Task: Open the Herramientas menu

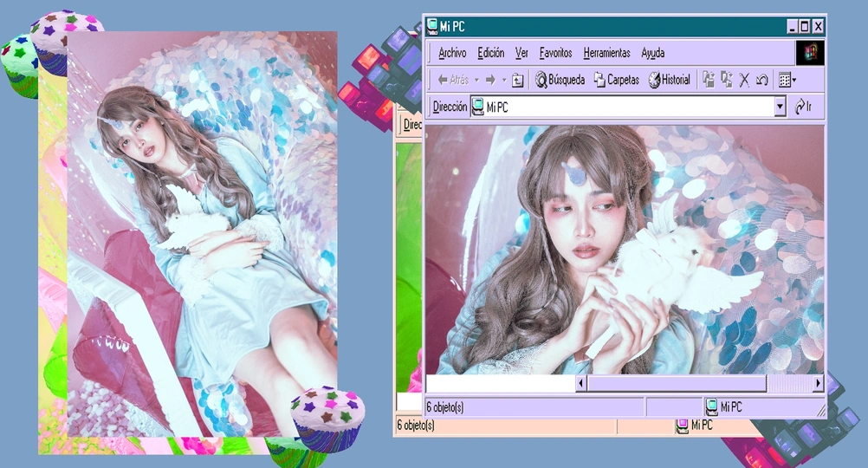Action: pos(606,53)
